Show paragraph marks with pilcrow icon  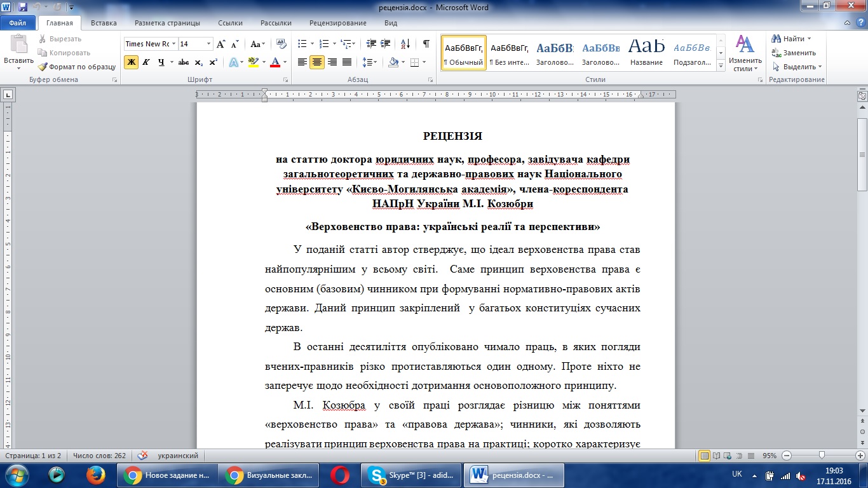[x=426, y=44]
